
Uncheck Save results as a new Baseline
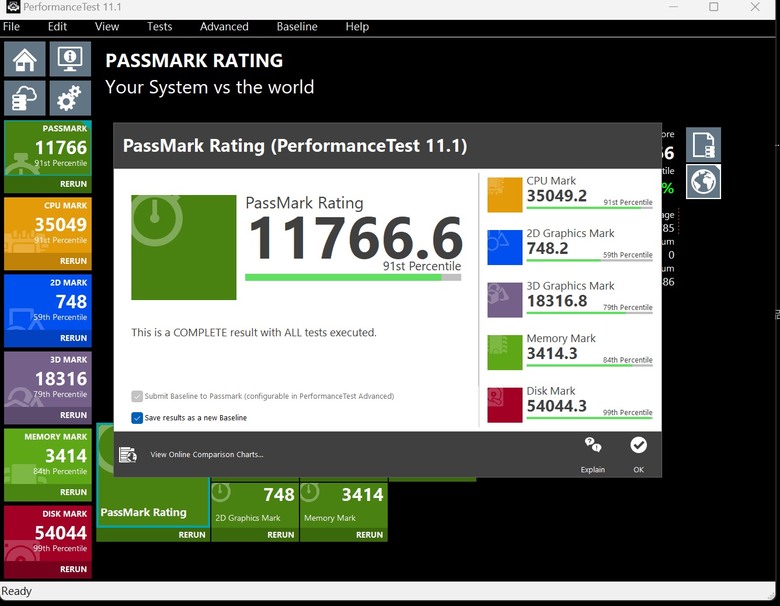pyautogui.click(x=137, y=418)
